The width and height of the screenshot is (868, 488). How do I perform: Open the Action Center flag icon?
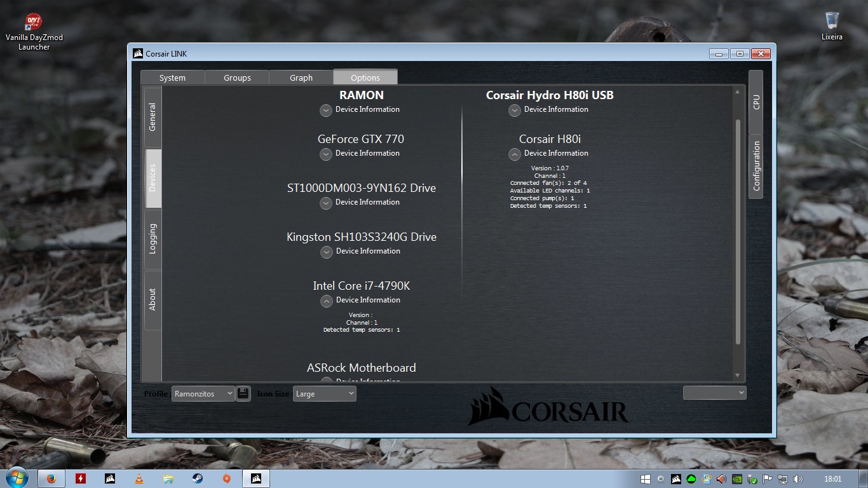(768, 479)
